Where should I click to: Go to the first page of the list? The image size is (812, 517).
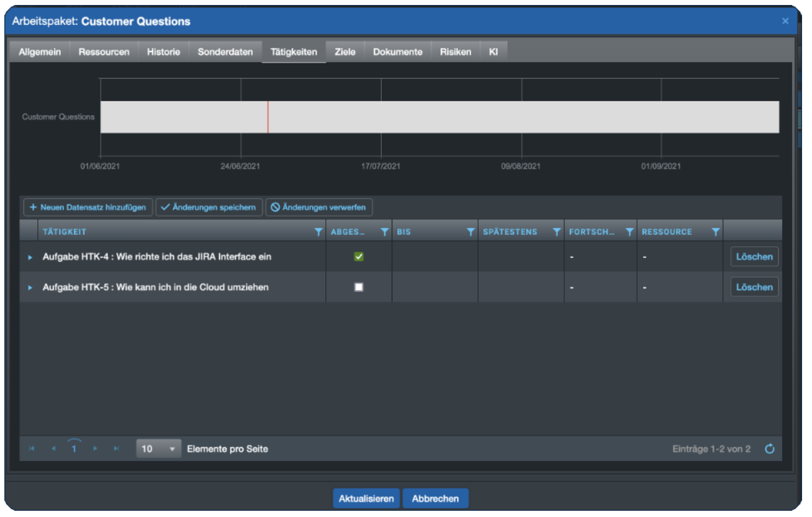pyautogui.click(x=32, y=449)
